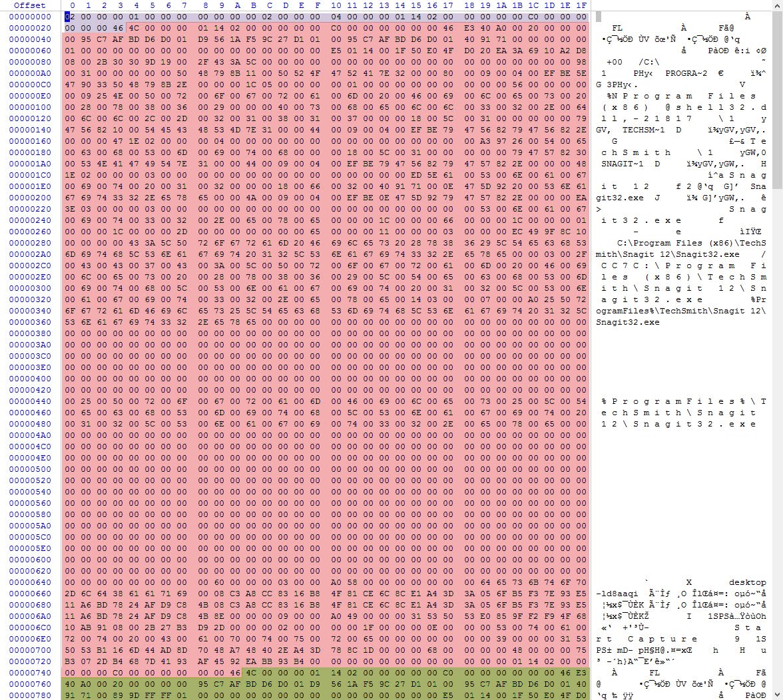783x700 pixels.
Task: Click offset row label 00000180
Action: tap(30, 152)
